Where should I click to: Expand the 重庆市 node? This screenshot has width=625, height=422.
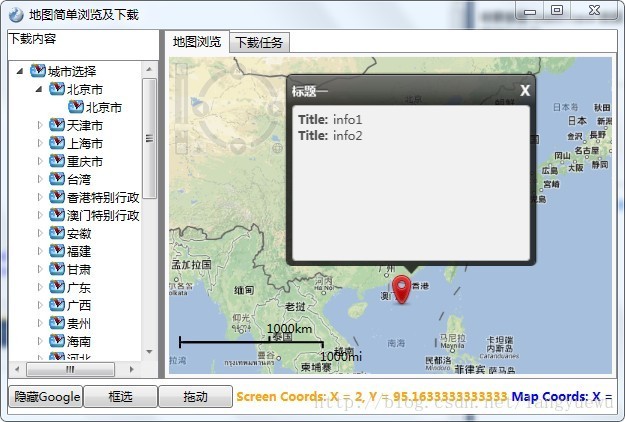40,161
